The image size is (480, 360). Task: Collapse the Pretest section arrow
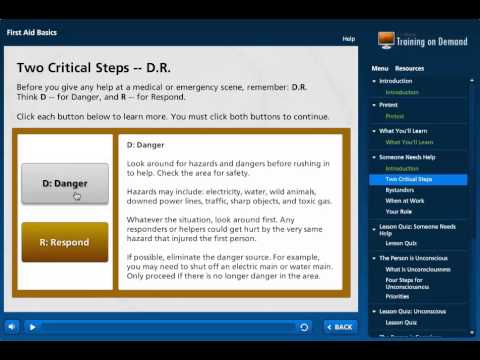click(x=374, y=105)
